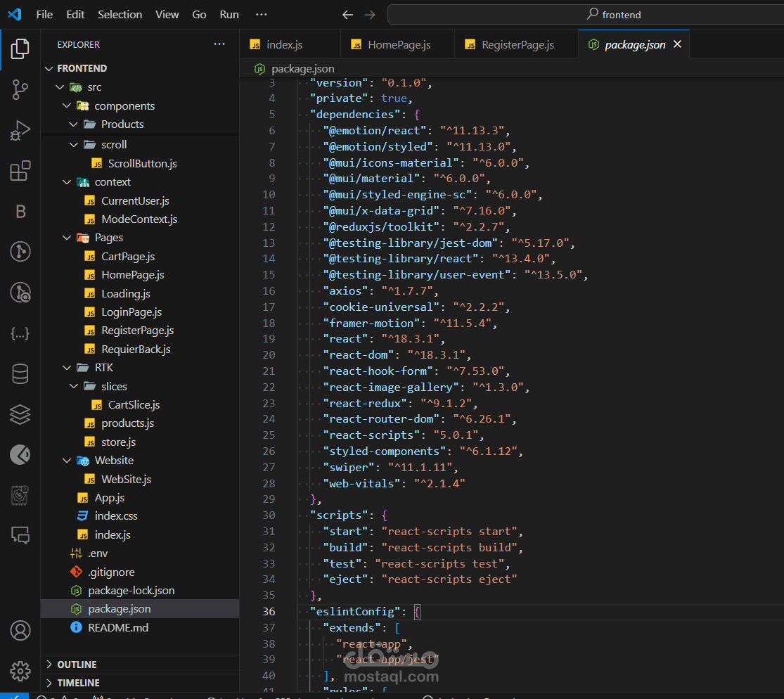Open CartSlice.js in the explorer
The image size is (784, 699).
click(134, 405)
